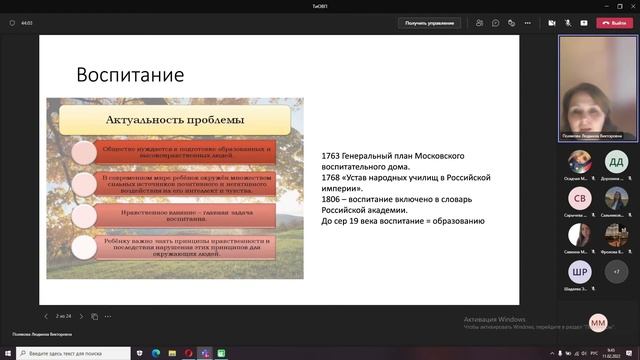640x360 pixels.
Task: Click the ММ self avatar
Action: coord(598,323)
